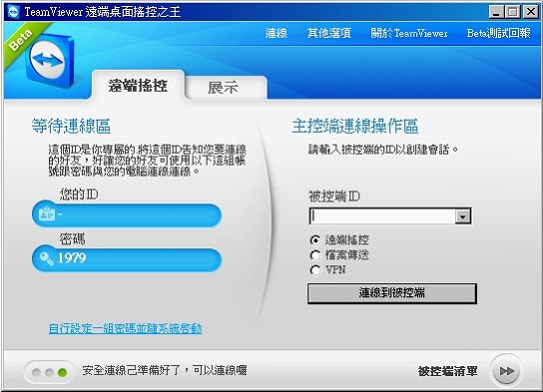Image resolution: width=543 pixels, height=392 pixels.
Task: Click the 您的ID blue field
Action: pyautogui.click(x=127, y=214)
